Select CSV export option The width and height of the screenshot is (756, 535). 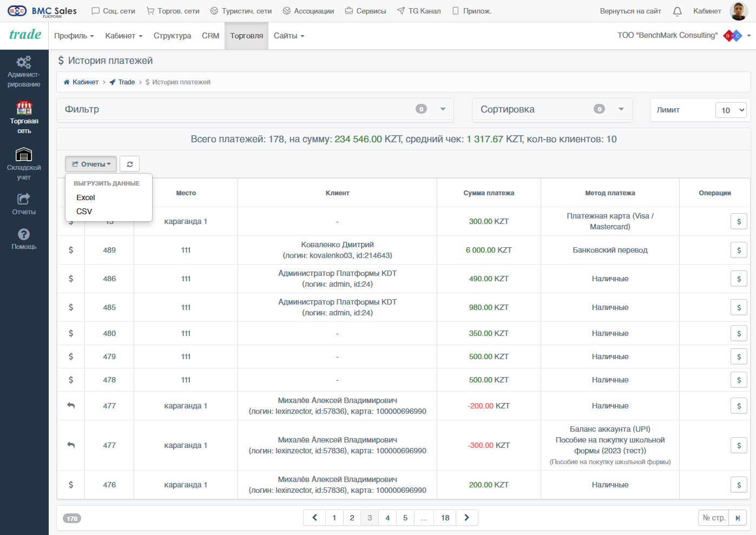pos(84,212)
